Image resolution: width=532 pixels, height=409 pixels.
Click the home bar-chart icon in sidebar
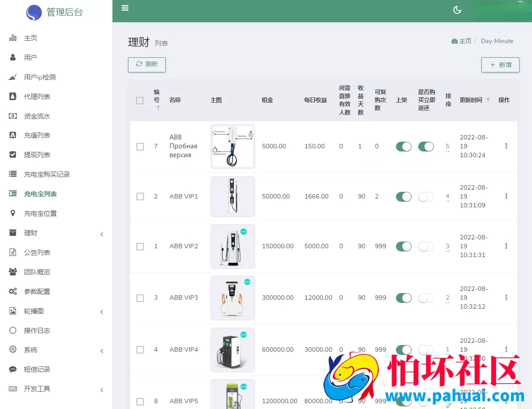[x=12, y=38]
